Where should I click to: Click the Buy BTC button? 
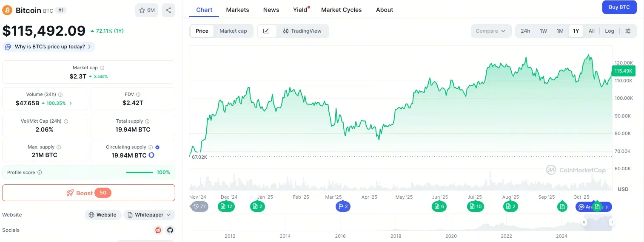[x=619, y=7]
